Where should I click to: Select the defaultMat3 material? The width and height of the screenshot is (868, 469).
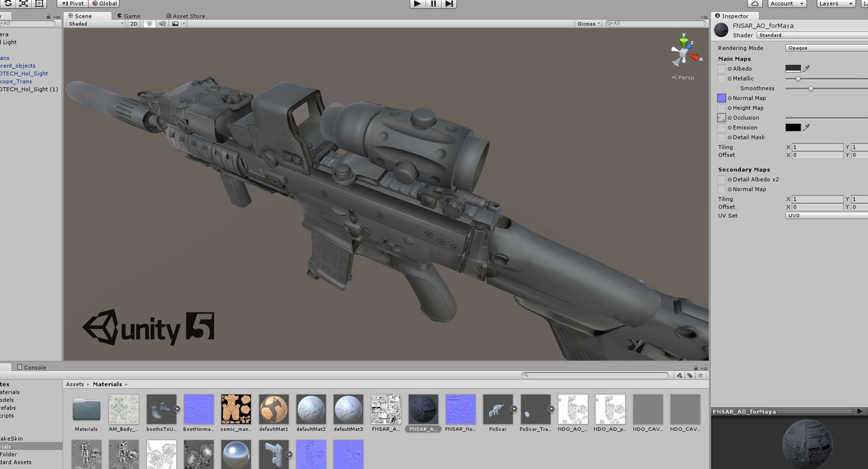click(348, 413)
